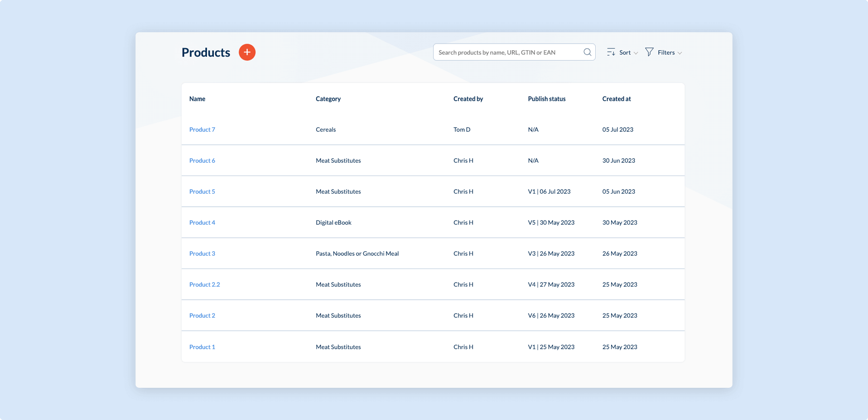Open the Product 1 link
Screen dimensions: 868x420
pos(202,347)
